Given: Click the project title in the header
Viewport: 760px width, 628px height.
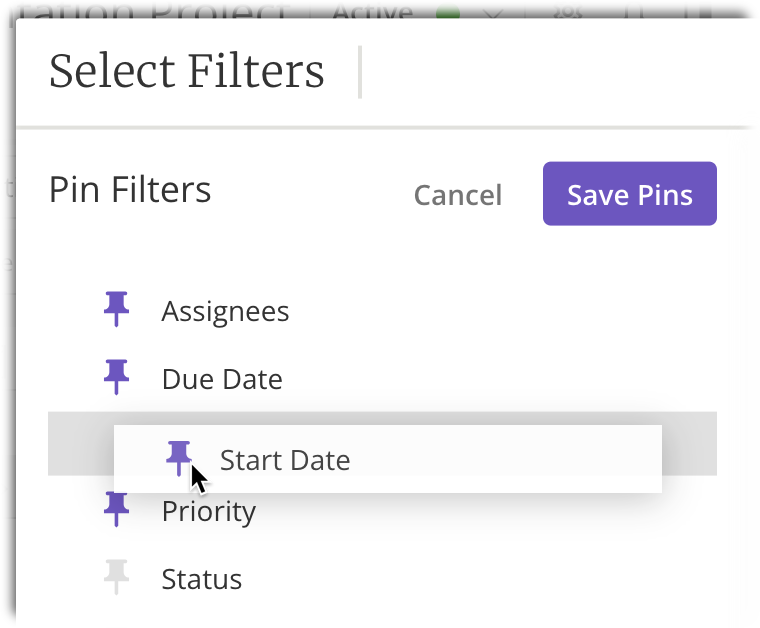Looking at the screenshot, I should coord(148,11).
